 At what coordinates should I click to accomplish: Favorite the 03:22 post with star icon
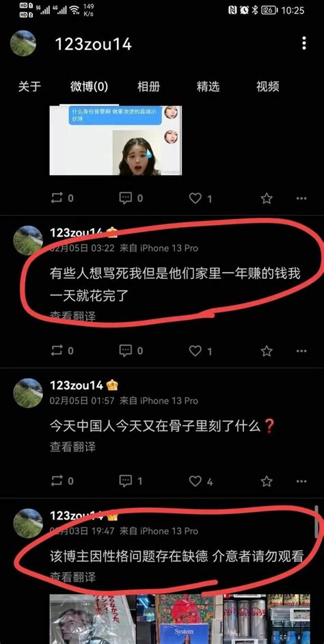click(x=267, y=351)
